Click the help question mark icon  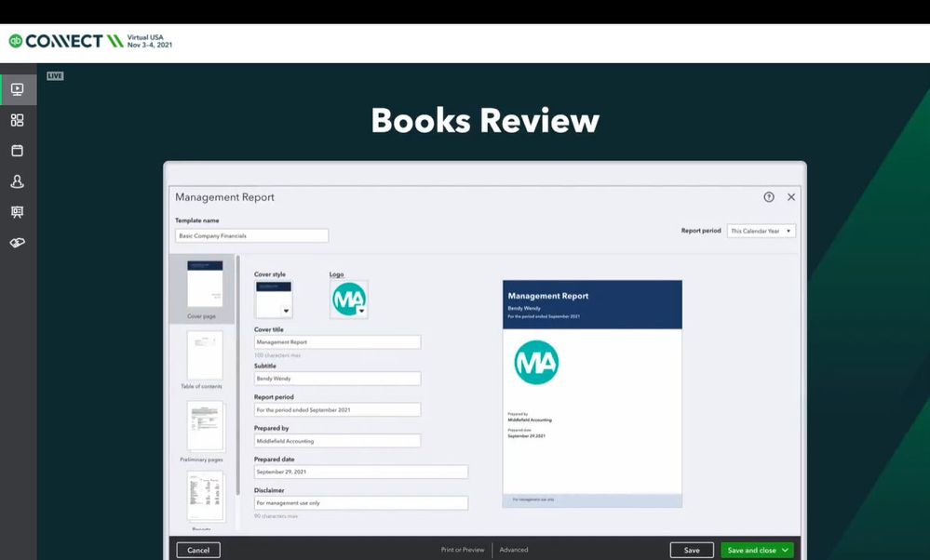(769, 197)
